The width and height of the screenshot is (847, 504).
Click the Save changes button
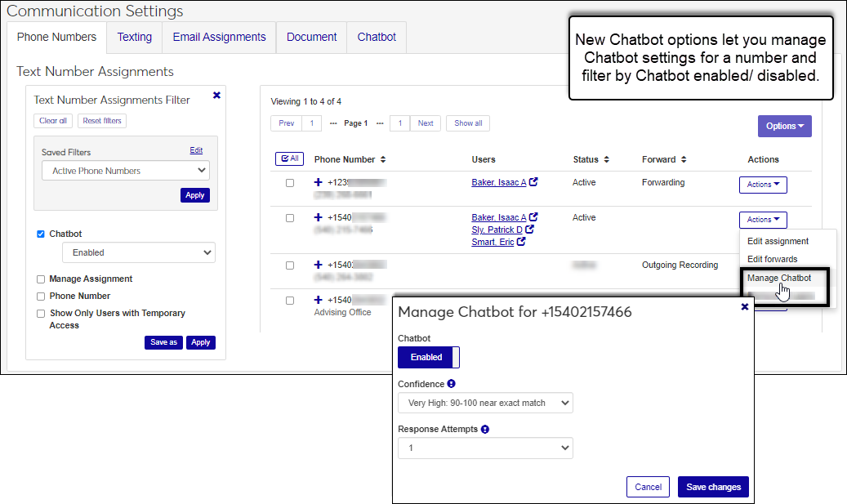(713, 487)
